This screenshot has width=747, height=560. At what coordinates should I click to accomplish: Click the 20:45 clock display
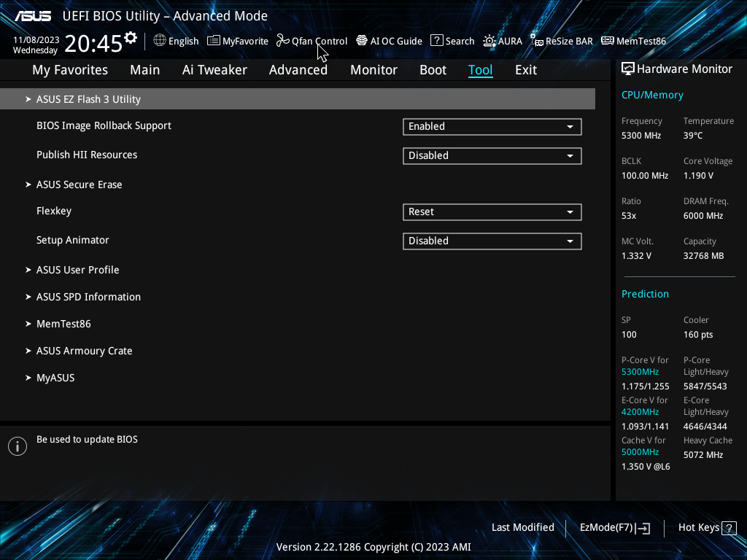93,44
